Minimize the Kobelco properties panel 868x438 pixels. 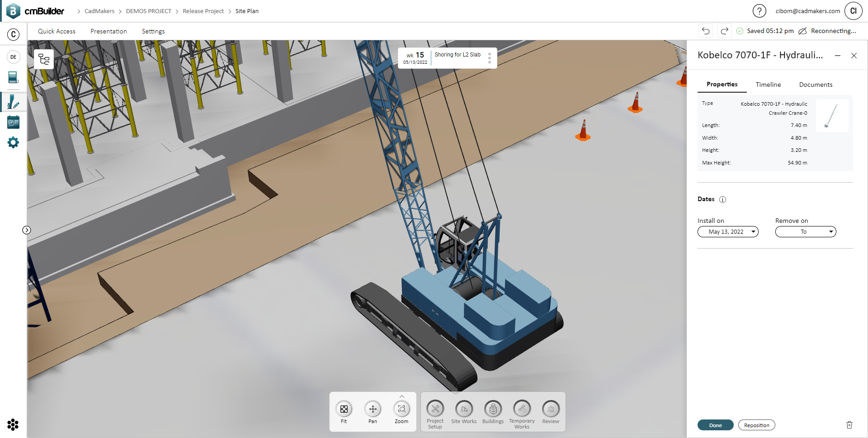pos(838,56)
